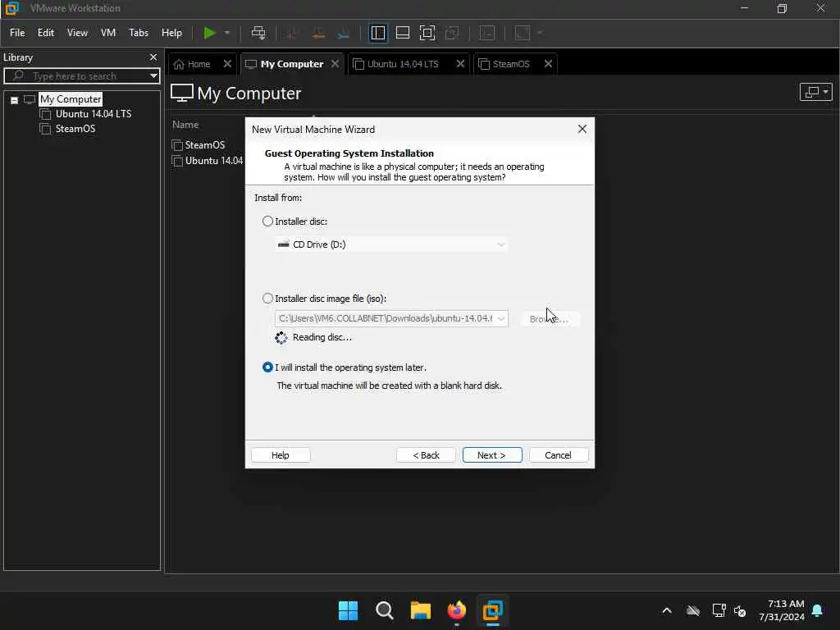Screen dimensions: 840x630
Task: Select Installer disc radio button
Action: 267,221
